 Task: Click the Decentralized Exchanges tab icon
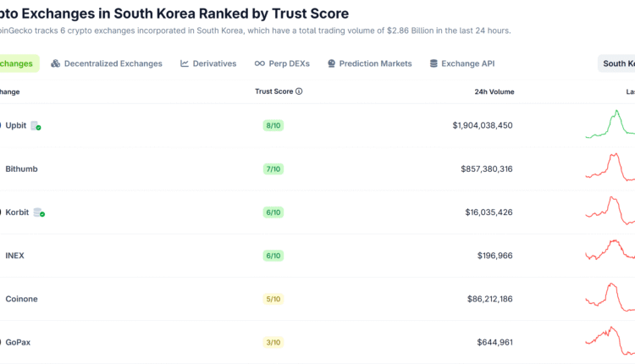coord(56,63)
